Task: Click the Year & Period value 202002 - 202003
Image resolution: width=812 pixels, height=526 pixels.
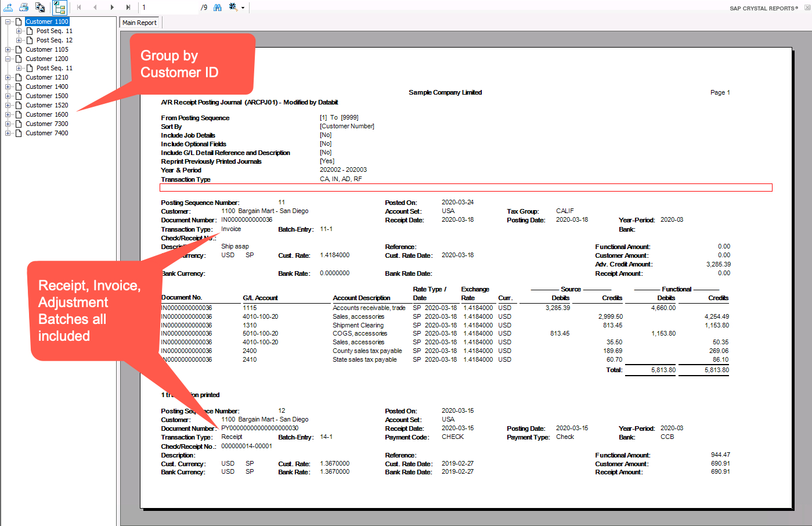Action: coord(343,170)
